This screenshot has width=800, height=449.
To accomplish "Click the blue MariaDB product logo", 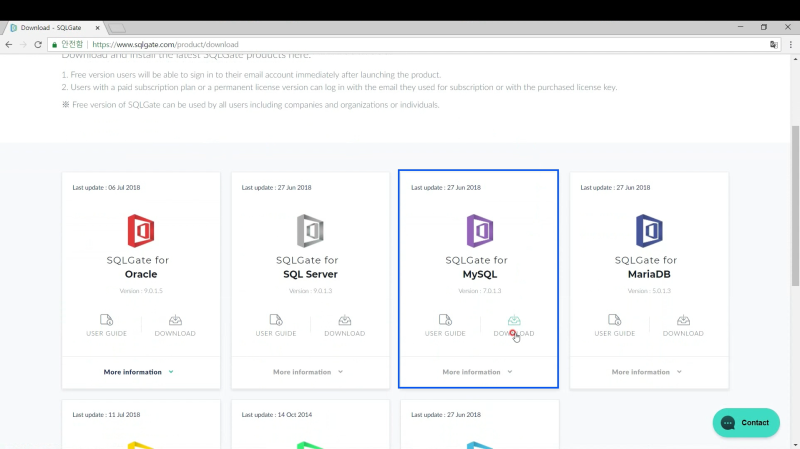I will (649, 231).
